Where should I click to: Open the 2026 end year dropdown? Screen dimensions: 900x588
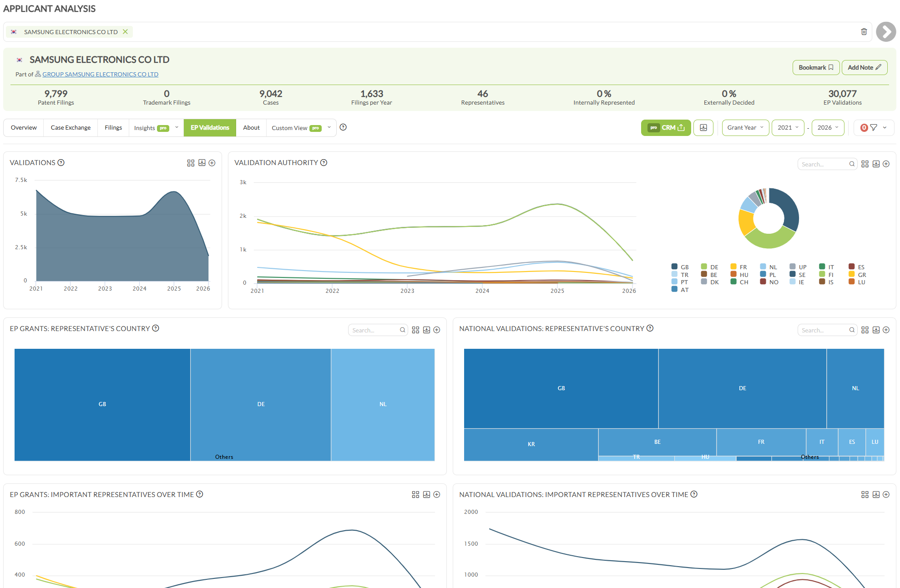pos(828,128)
